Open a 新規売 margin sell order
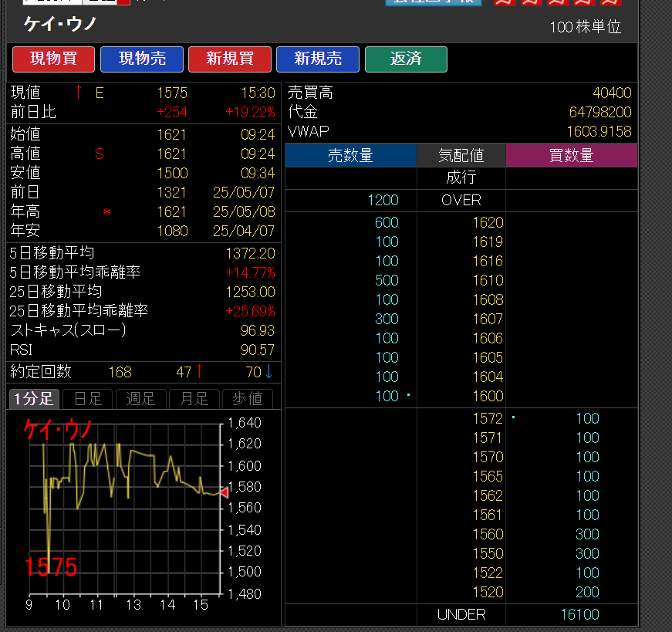Screen dimensions: 672x632 point(318,59)
